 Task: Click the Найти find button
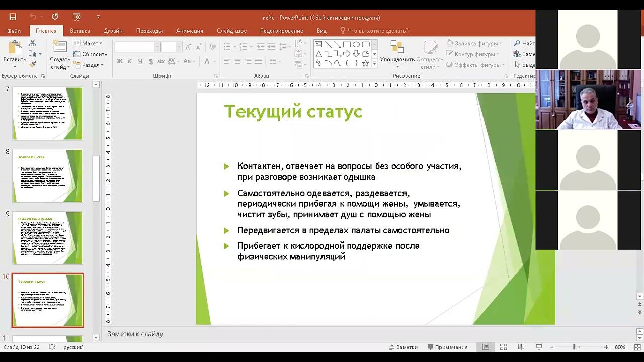[524, 43]
